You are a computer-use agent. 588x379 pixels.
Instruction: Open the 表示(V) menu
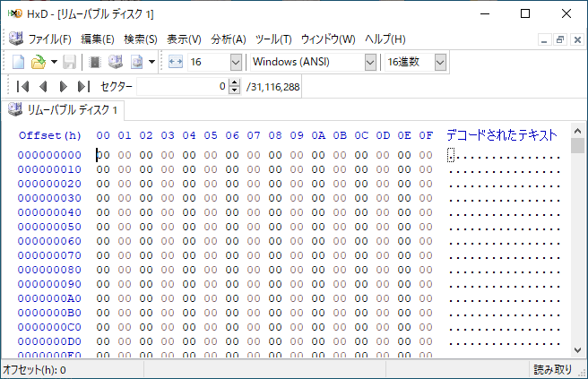[x=184, y=39]
